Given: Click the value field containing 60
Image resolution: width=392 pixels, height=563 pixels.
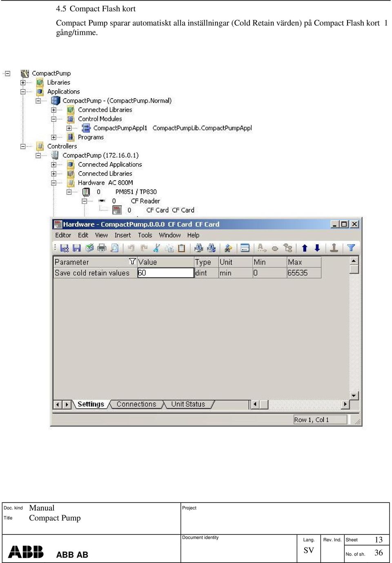Looking at the screenshot, I should pos(165,273).
